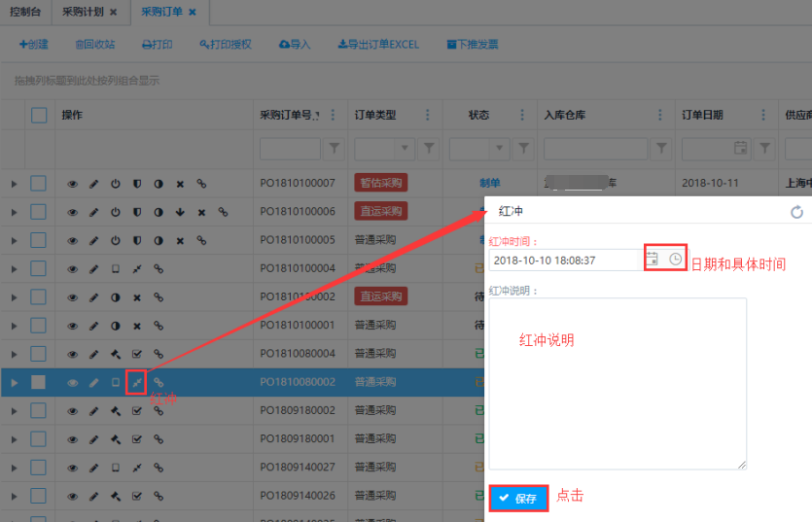Switch to the 控制台 tab
Screen dimensions: 812x522
point(26,12)
